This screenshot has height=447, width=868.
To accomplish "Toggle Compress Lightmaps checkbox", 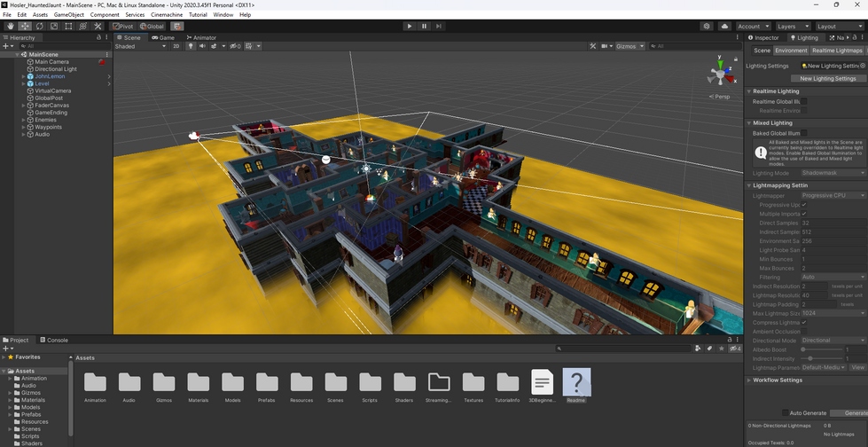I will click(x=804, y=322).
